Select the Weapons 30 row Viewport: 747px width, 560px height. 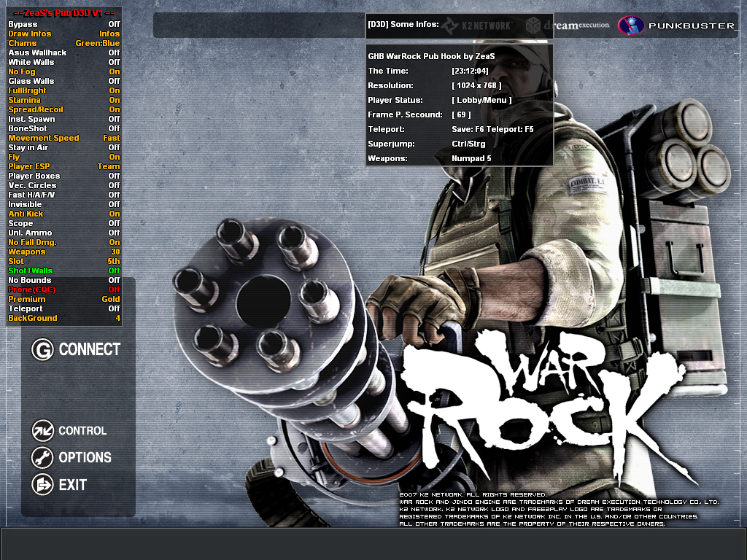click(x=64, y=252)
